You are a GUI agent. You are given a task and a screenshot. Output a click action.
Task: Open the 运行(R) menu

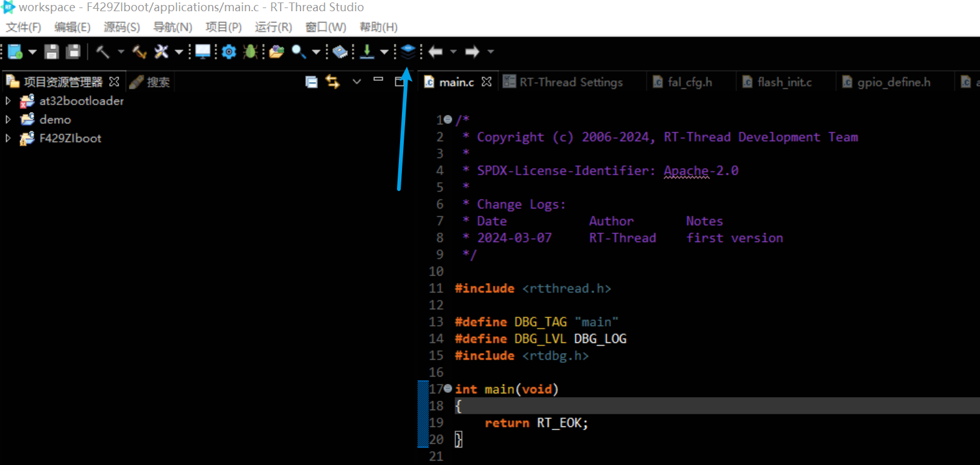(273, 27)
